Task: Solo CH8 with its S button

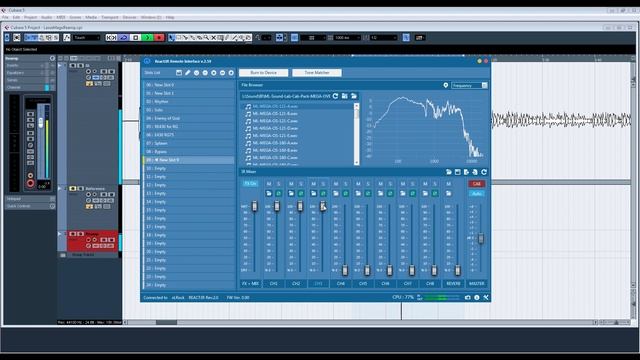Action: tap(435, 184)
